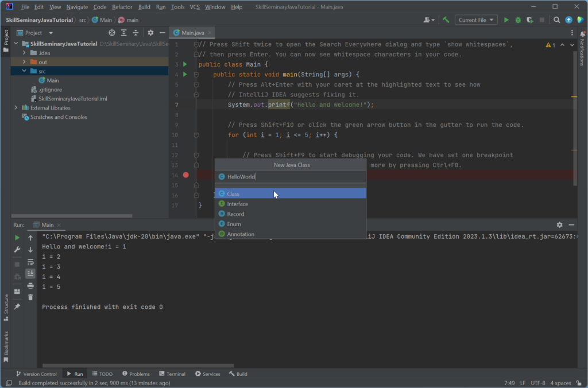The width and height of the screenshot is (588, 388).
Task: Open run configuration wrench in Run panel
Action: (x=17, y=250)
